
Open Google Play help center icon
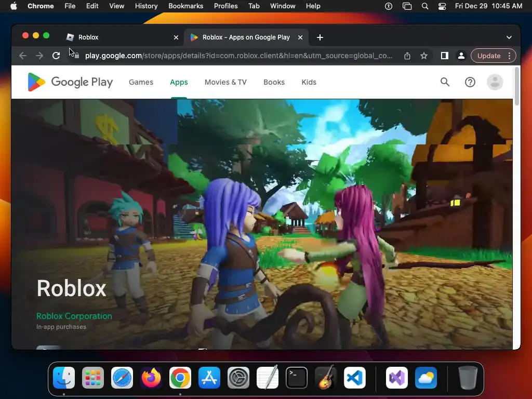tap(470, 82)
